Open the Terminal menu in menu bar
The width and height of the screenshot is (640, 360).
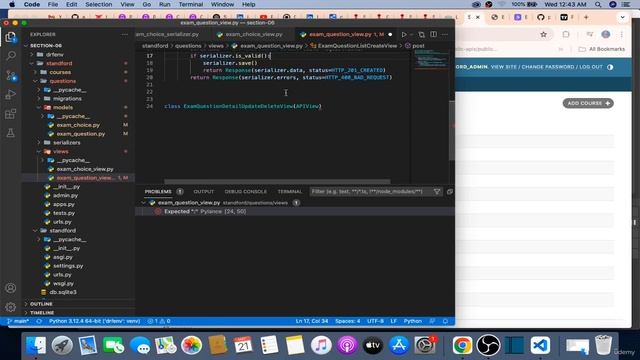[x=191, y=4]
